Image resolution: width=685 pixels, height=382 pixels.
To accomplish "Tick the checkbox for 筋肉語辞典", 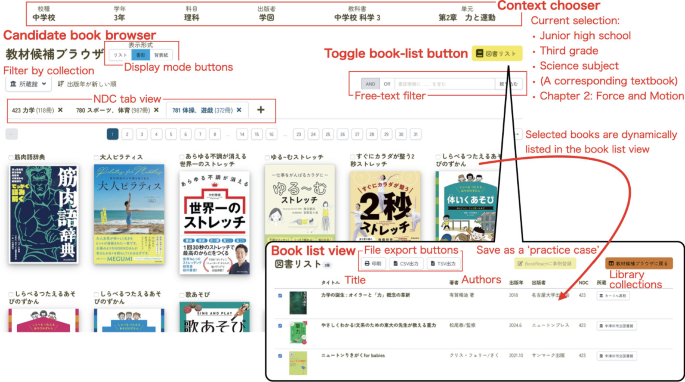I will (11, 157).
